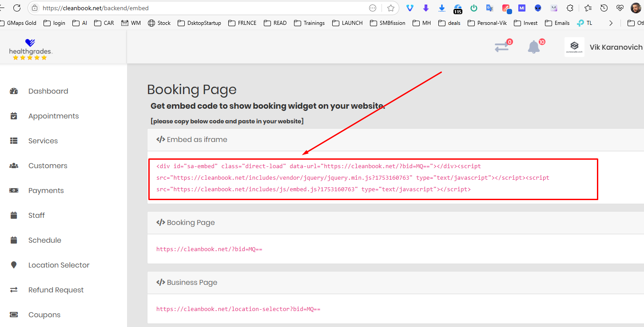Open the Staff sidebar item
644x327 pixels.
(36, 215)
